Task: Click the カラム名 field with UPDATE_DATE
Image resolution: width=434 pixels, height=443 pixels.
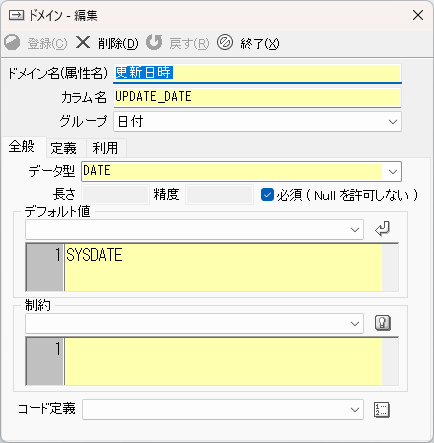Action: [257, 97]
